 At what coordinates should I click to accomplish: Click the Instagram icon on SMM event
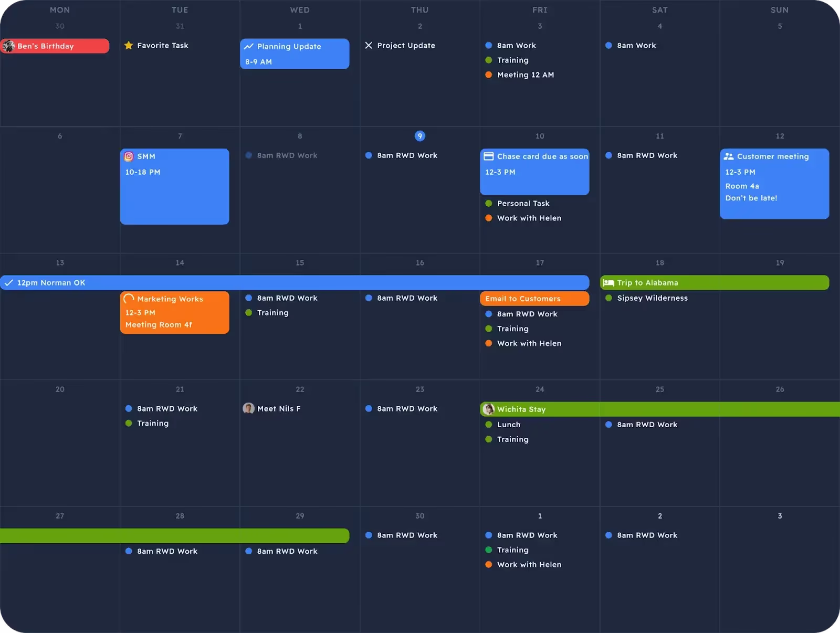[129, 156]
